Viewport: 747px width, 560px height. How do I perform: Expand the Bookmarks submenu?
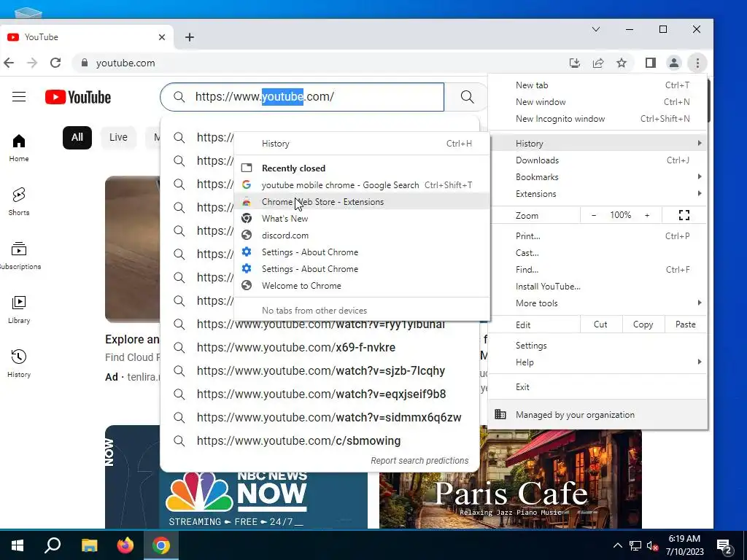tap(598, 176)
